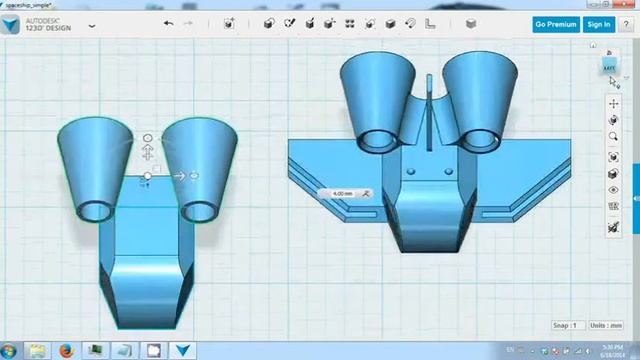
Task: Click the manipulator's right-side rotation handle
Action: pyautogui.click(x=194, y=176)
